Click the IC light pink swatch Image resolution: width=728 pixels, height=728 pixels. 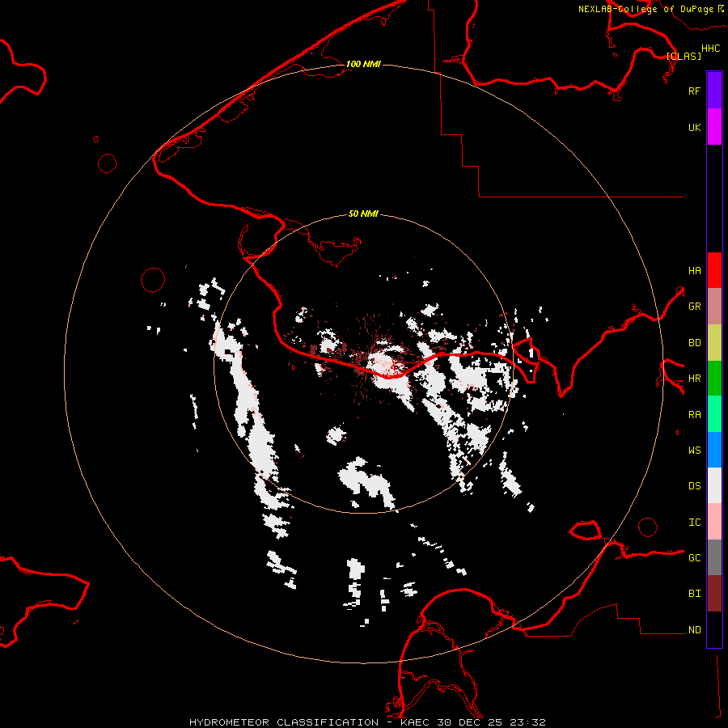(x=714, y=522)
